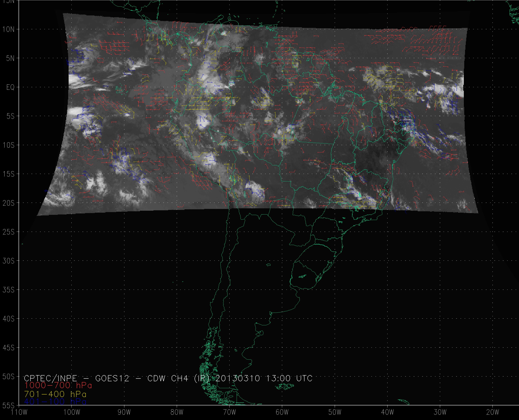
Task: Click the GOES12 satellite name in caption
Action: [x=112, y=378]
